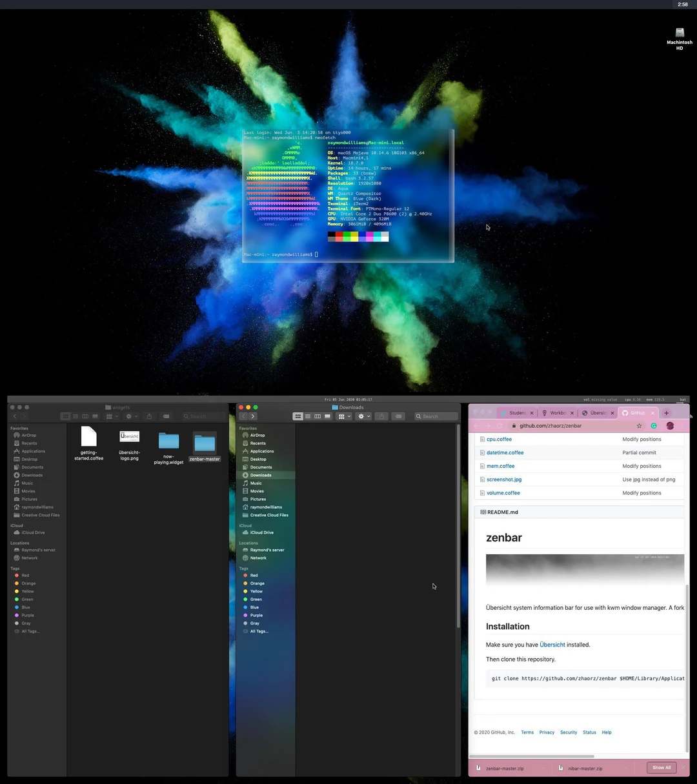Select column view in the widgets Finder window

85,416
